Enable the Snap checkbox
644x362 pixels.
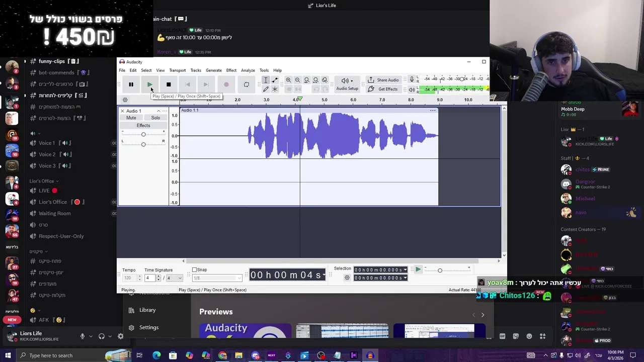coord(194,270)
